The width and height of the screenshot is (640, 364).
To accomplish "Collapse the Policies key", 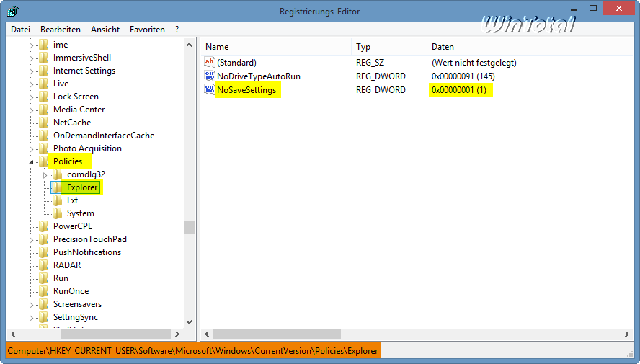I will click(x=31, y=162).
